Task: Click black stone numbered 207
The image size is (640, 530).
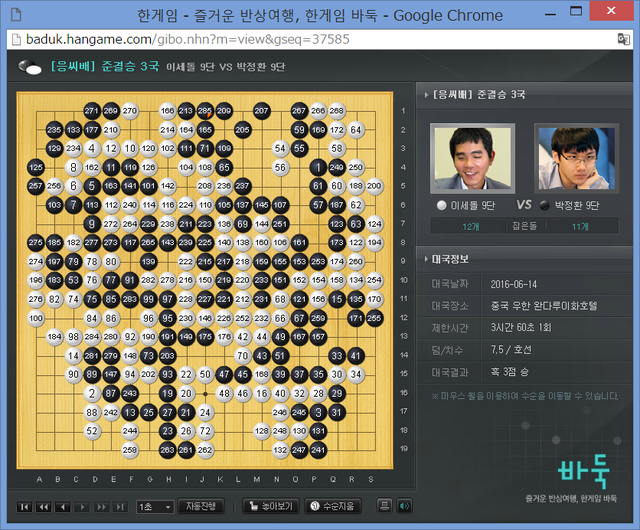Action: 261,111
